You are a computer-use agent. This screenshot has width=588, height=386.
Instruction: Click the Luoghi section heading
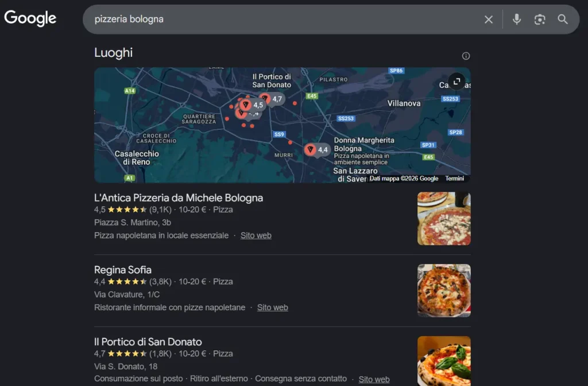113,52
